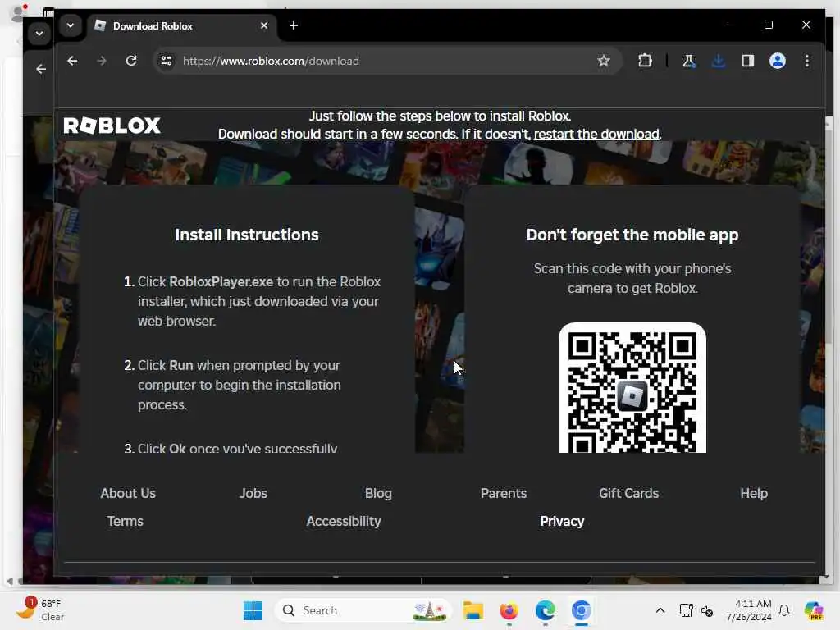Open the Terms footer link
This screenshot has width=840, height=630.
(x=126, y=521)
